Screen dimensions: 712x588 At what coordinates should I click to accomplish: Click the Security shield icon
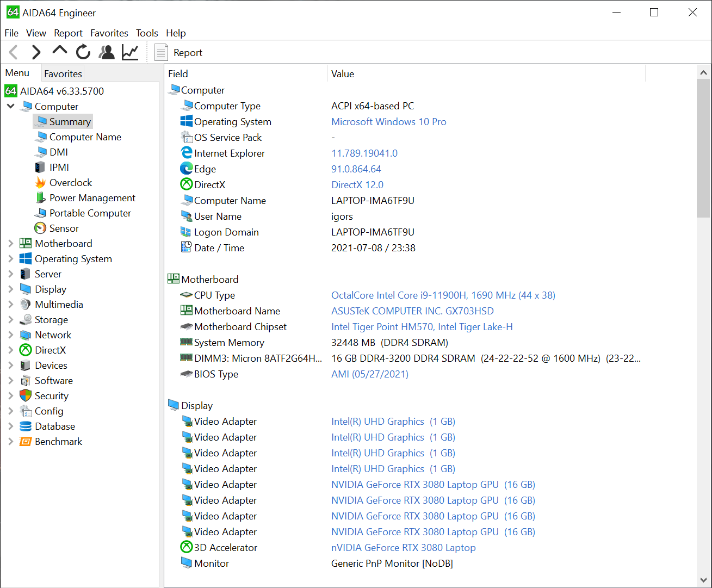click(x=26, y=396)
